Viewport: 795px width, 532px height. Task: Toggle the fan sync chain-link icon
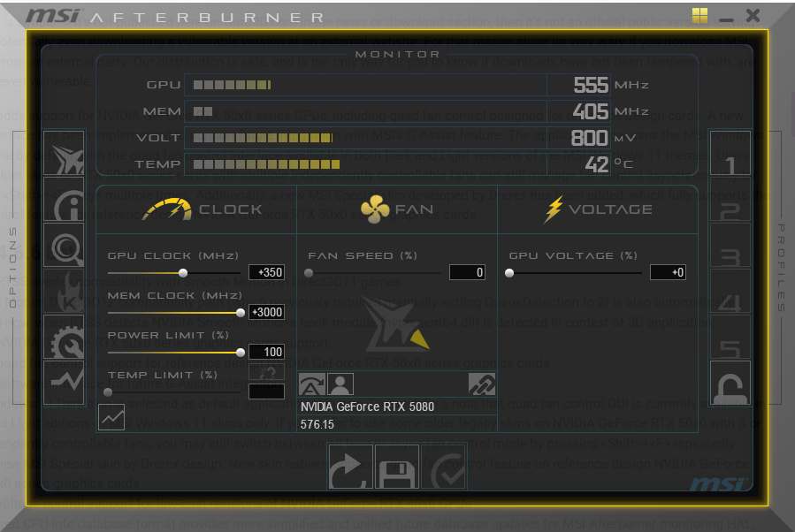tap(482, 384)
